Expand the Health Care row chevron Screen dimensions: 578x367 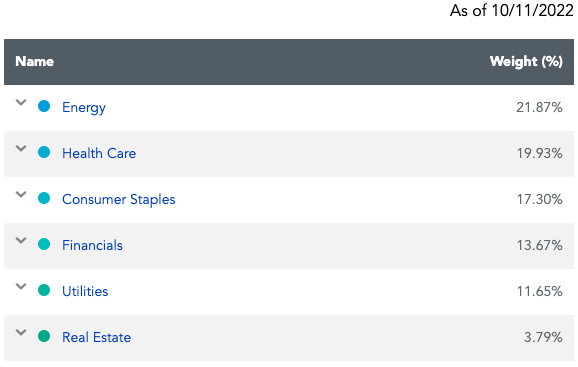pyautogui.click(x=21, y=148)
